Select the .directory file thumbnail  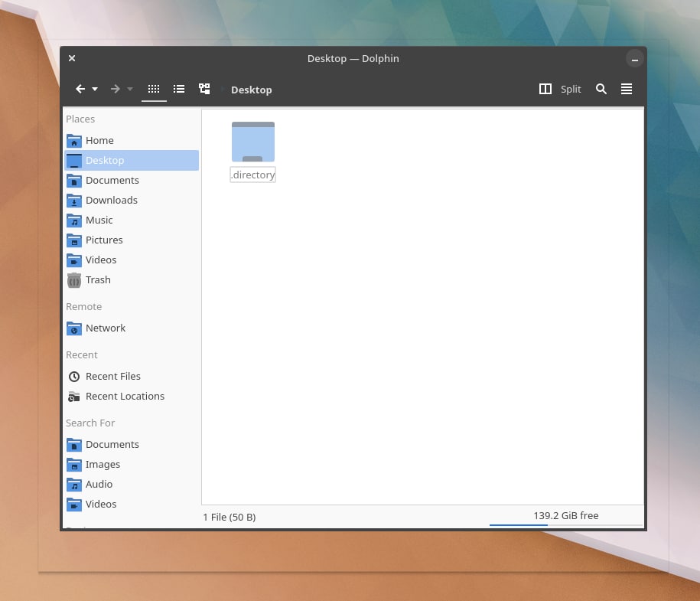point(253,142)
